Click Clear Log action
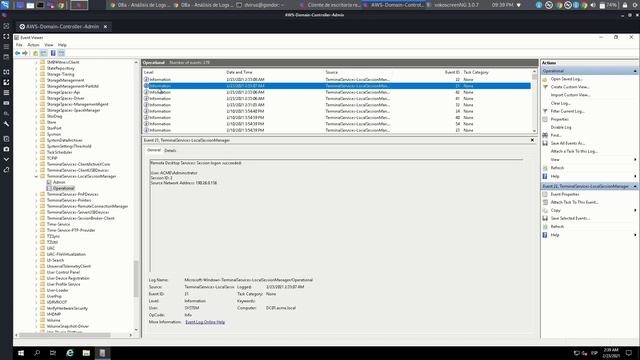The height and width of the screenshot is (360, 640). pyautogui.click(x=560, y=103)
